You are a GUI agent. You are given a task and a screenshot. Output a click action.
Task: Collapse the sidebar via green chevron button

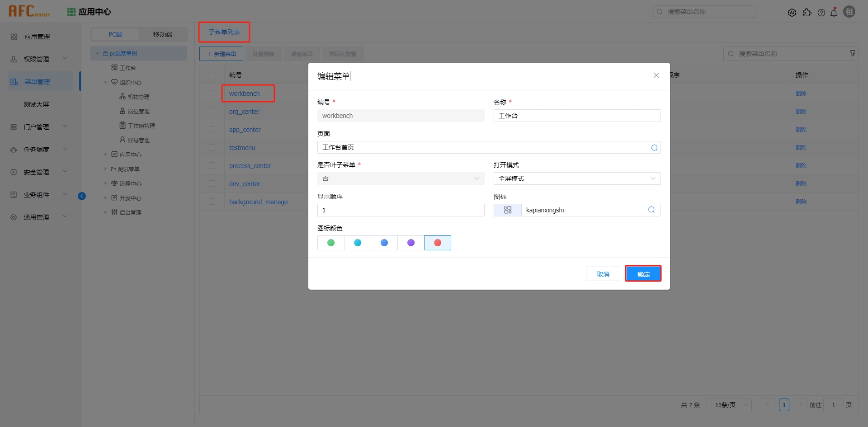point(82,196)
